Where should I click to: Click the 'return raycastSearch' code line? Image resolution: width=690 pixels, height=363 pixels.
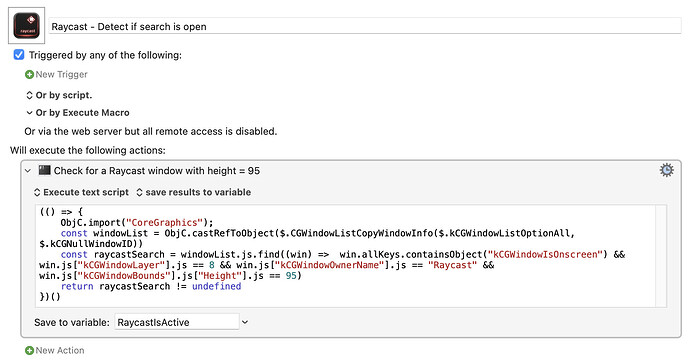(151, 286)
